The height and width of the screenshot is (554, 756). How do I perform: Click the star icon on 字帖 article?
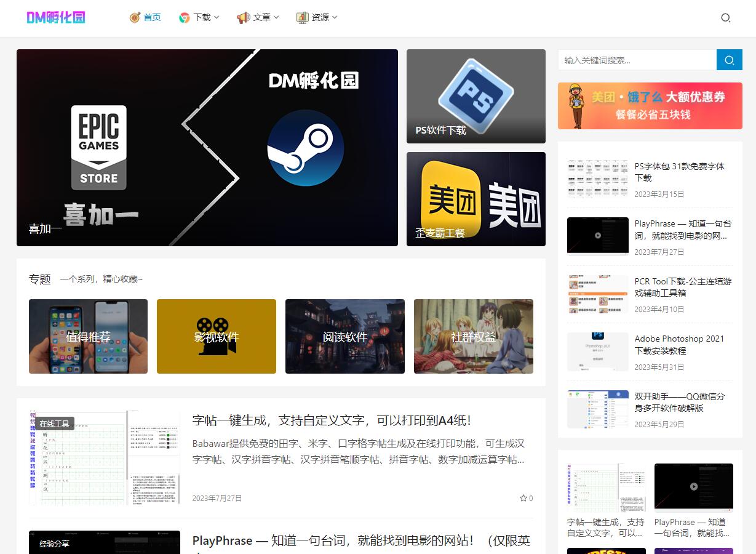(523, 498)
